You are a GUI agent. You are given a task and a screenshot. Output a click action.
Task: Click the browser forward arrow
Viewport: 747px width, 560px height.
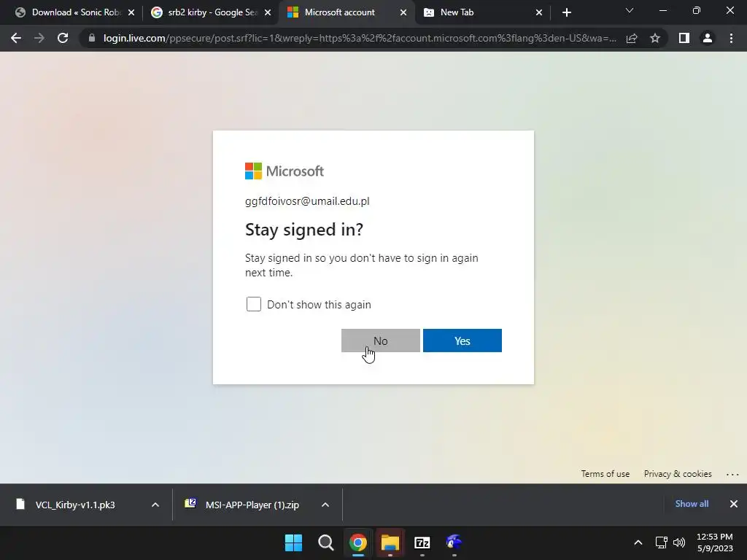(39, 38)
